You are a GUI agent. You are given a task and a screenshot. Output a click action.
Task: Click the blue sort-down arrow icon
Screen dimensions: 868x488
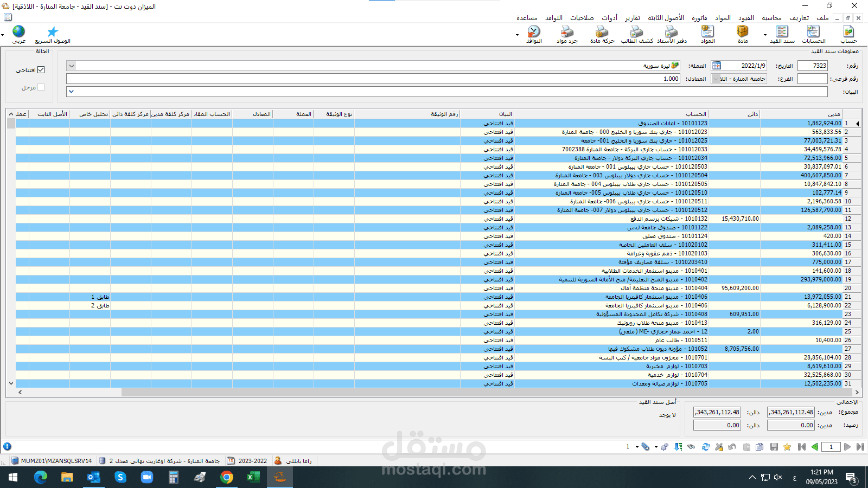tap(678, 447)
